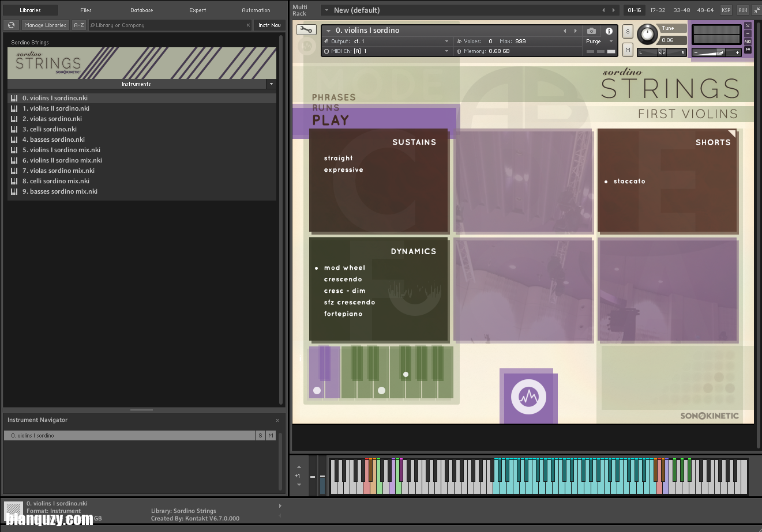762x532 pixels.
Task: Close the Instrument Navigator pane
Action: (277, 420)
